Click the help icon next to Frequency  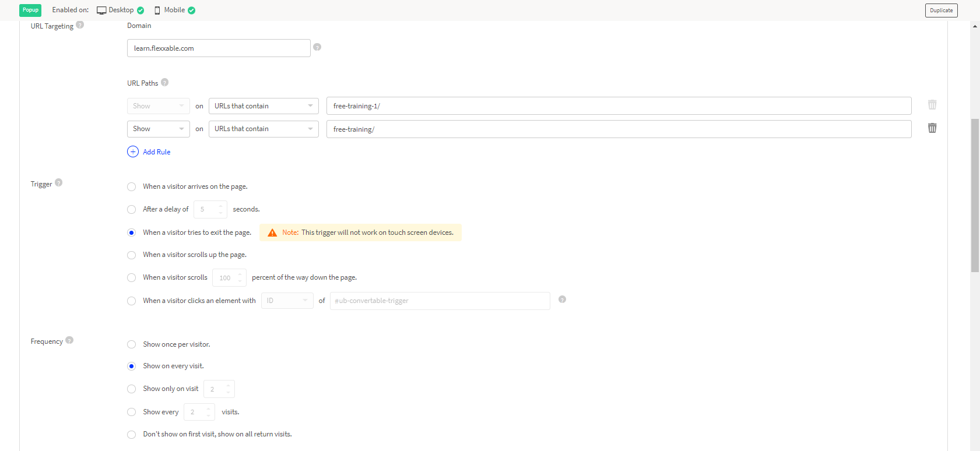pyautogui.click(x=69, y=340)
